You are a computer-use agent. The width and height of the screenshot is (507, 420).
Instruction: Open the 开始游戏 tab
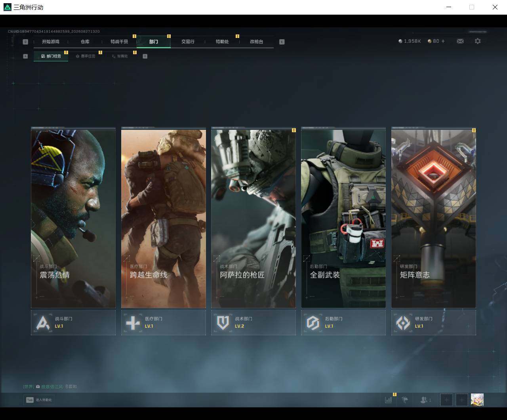51,42
